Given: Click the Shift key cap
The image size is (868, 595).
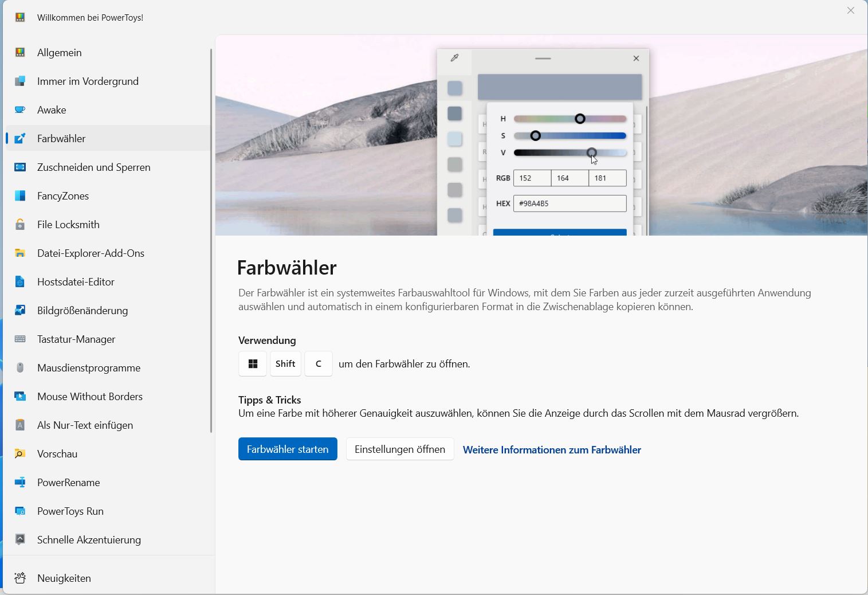Looking at the screenshot, I should 285,364.
